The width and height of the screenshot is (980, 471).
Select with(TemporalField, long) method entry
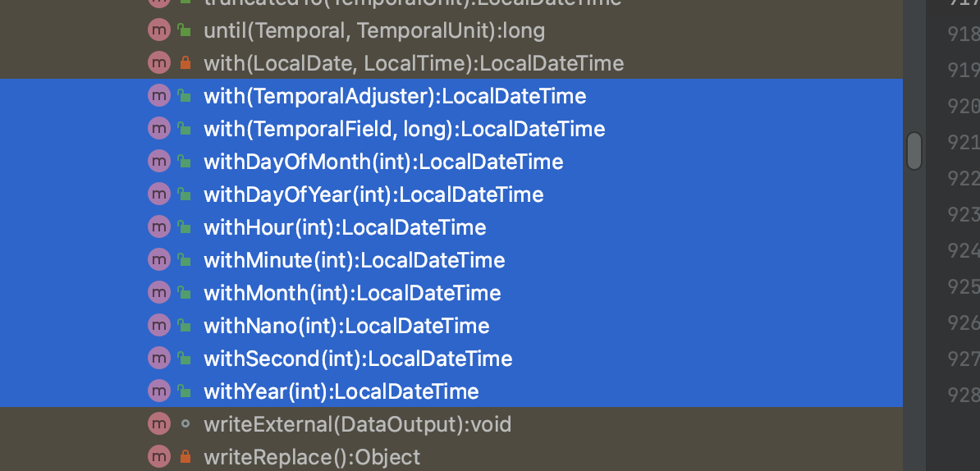coord(404,129)
